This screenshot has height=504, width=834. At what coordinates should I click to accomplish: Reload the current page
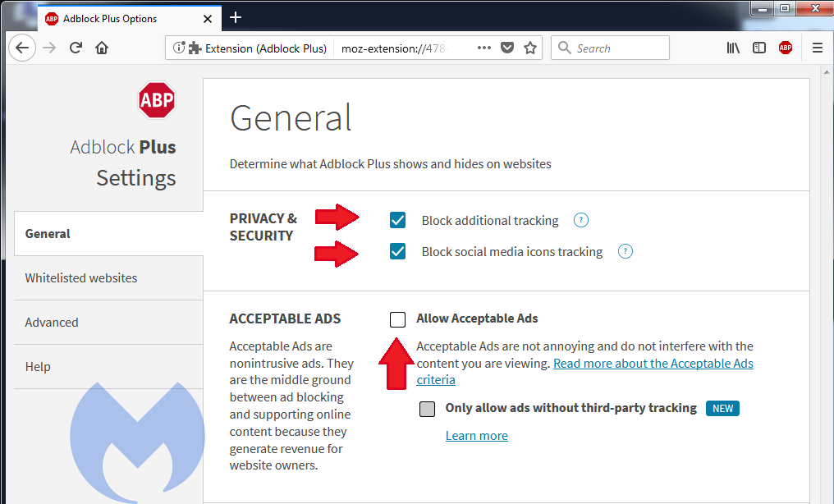76,48
